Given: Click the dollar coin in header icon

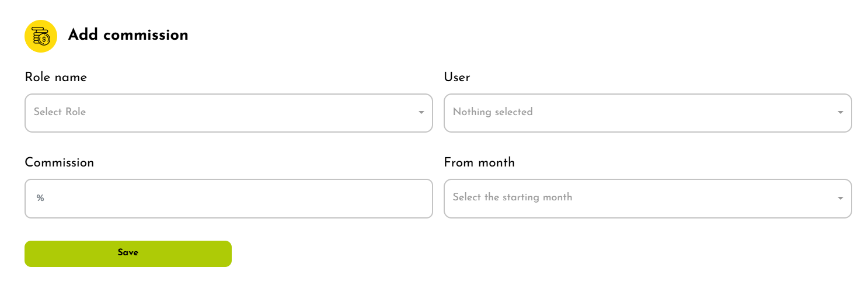Looking at the screenshot, I should point(44,39).
